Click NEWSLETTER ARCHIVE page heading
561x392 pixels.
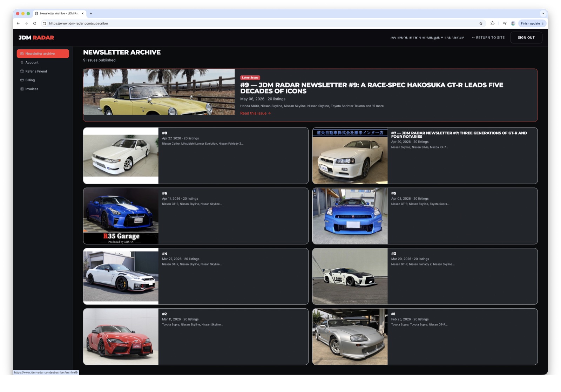pos(122,52)
